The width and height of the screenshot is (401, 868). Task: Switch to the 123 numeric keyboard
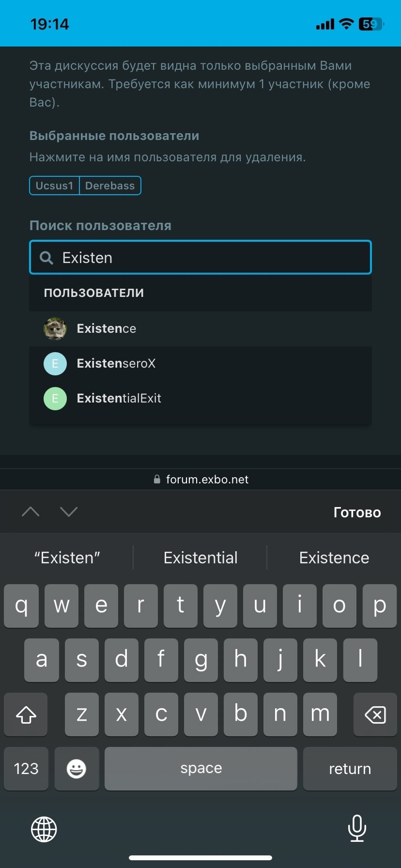click(26, 769)
